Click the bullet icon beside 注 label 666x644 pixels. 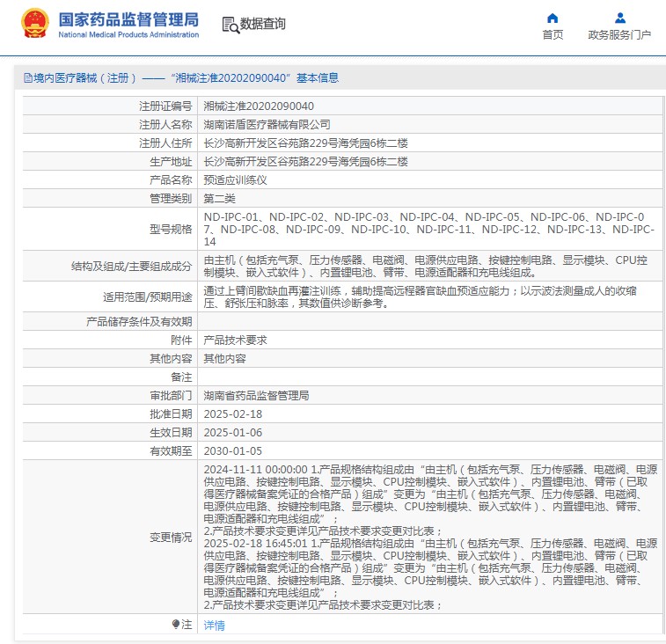(x=176, y=624)
